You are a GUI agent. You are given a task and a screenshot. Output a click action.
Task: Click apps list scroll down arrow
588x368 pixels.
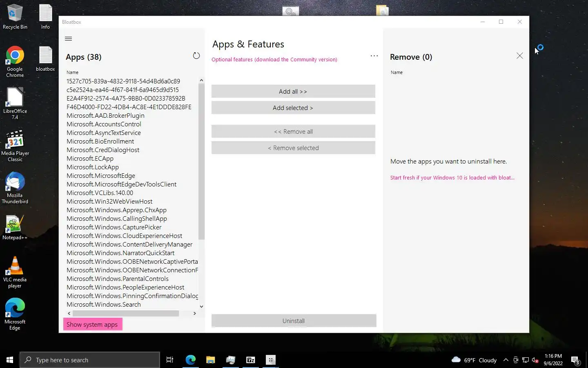(x=201, y=306)
